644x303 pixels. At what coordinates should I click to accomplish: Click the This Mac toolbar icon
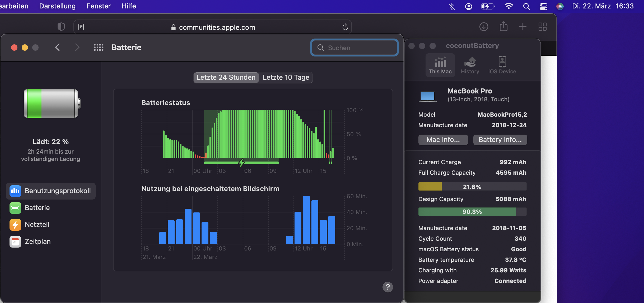pyautogui.click(x=440, y=65)
